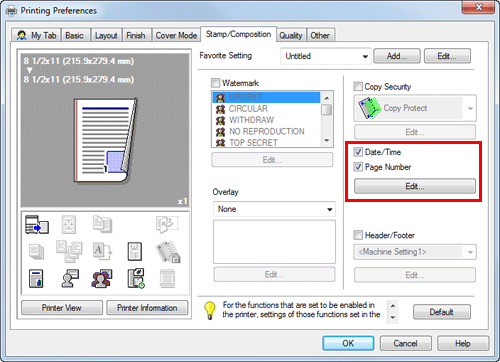Toggle the Header/Footer checkbox
Image resolution: width=500 pixels, height=362 pixels.
(x=358, y=235)
